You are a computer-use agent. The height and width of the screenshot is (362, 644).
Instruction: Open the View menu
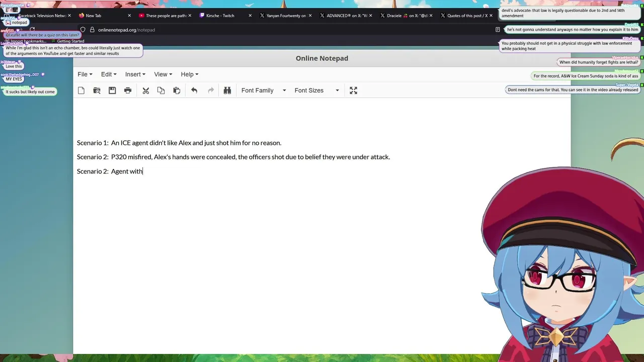point(163,74)
